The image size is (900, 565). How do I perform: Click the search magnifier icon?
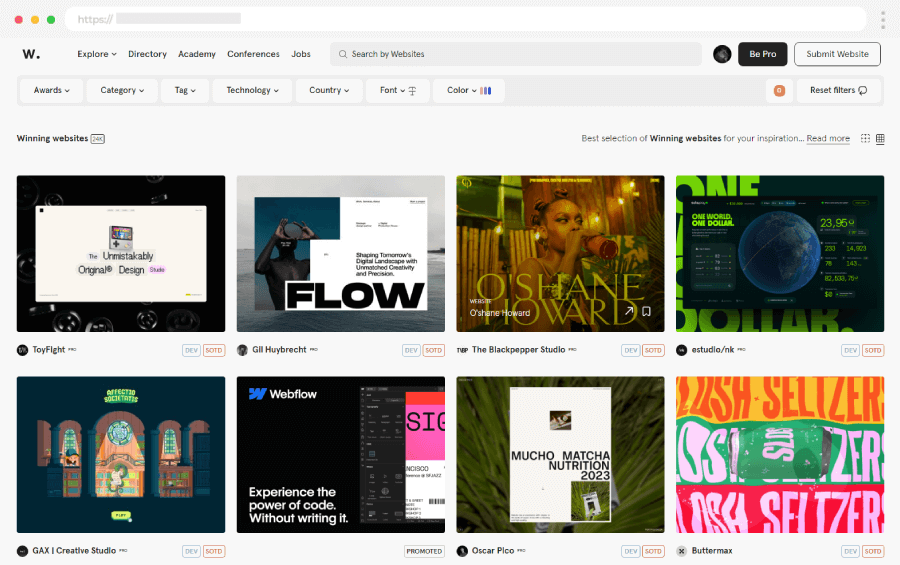click(x=342, y=54)
